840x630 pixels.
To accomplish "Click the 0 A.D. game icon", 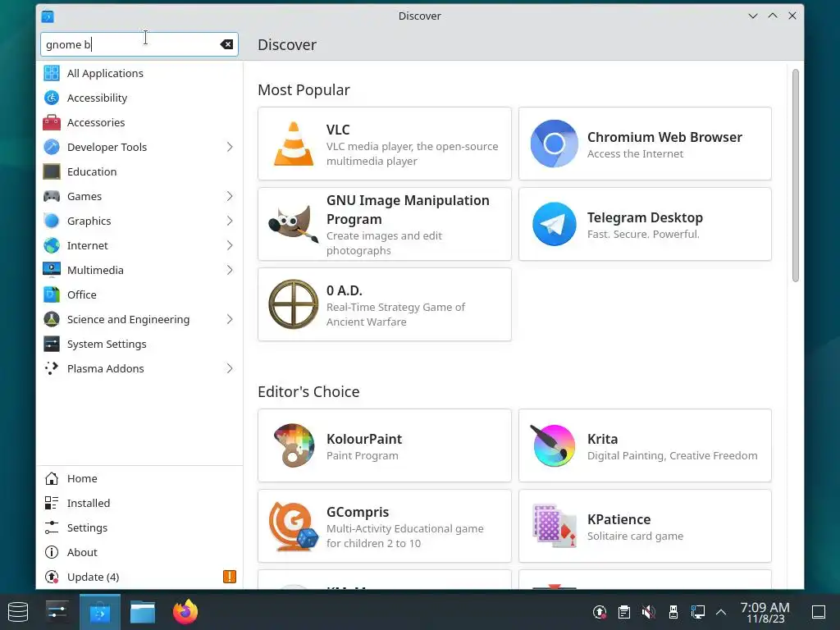I will tap(294, 304).
